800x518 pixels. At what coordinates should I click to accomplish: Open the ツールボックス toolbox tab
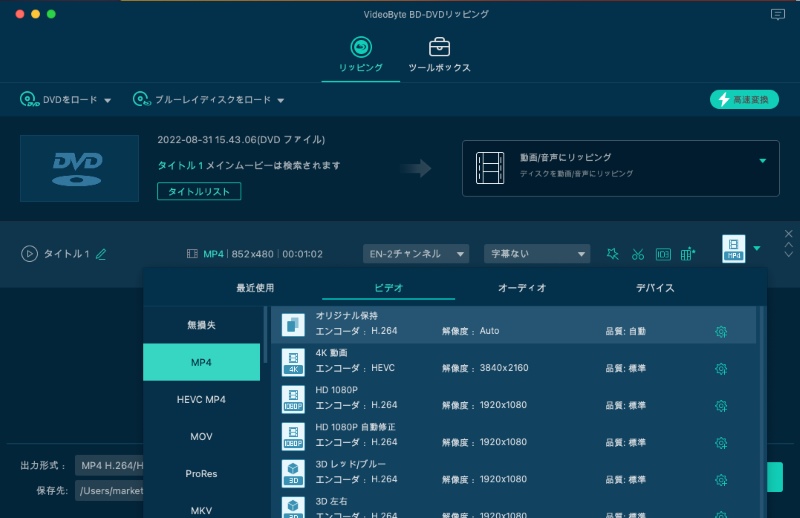point(439,56)
